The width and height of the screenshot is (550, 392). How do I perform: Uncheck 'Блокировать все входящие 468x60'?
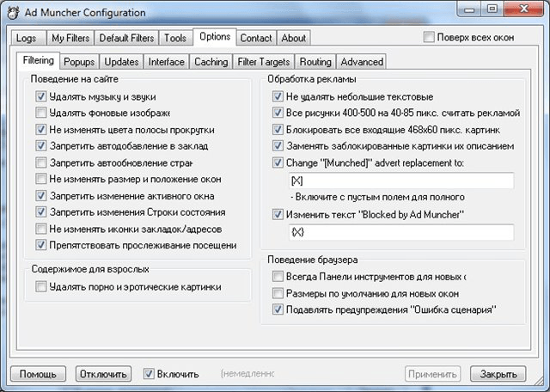[278, 130]
